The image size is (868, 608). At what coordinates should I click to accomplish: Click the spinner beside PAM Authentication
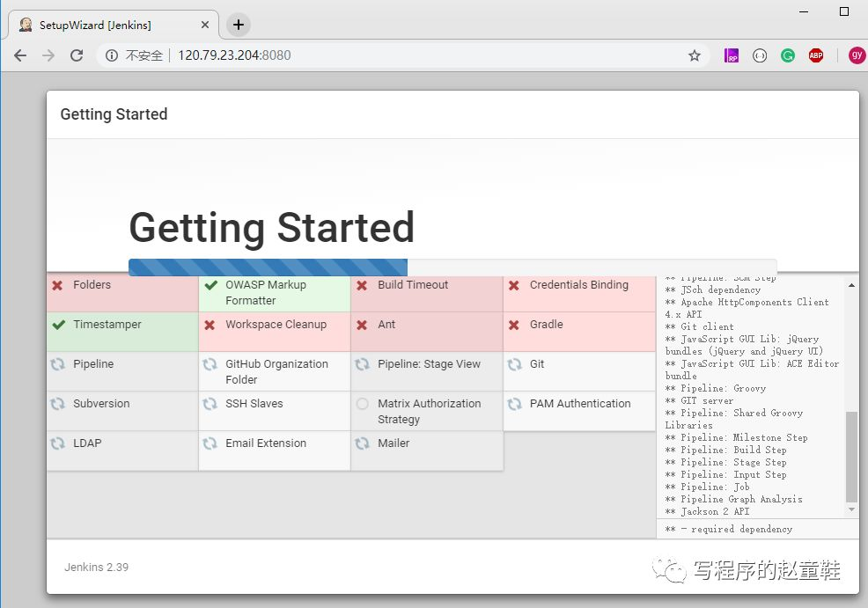point(514,404)
